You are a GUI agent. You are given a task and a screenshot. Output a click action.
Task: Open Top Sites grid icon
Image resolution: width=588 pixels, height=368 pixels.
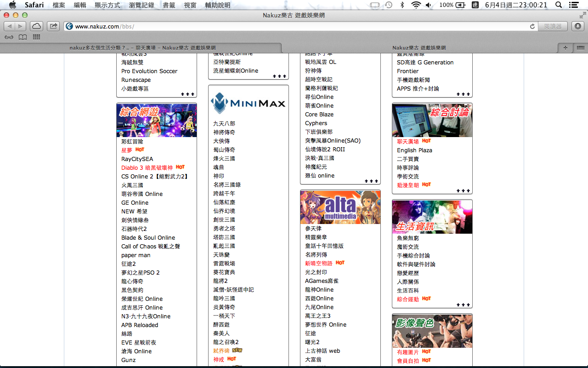point(36,37)
